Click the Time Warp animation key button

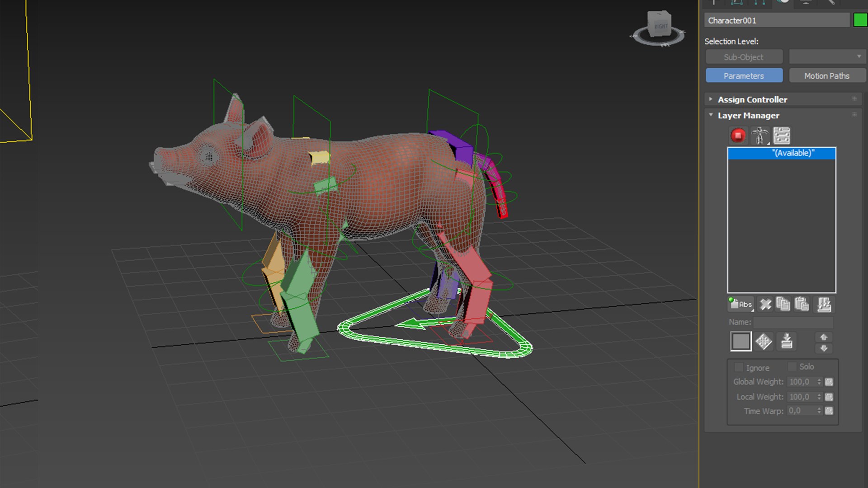pyautogui.click(x=829, y=411)
